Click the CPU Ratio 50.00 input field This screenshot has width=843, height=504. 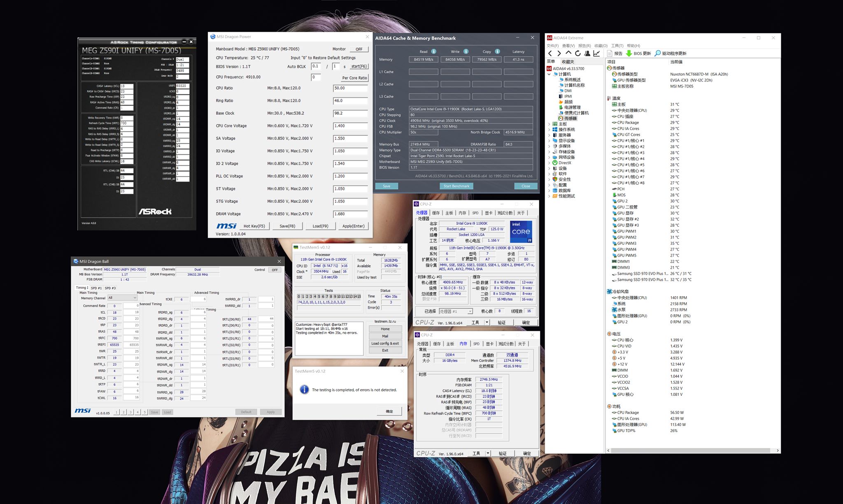click(x=350, y=88)
